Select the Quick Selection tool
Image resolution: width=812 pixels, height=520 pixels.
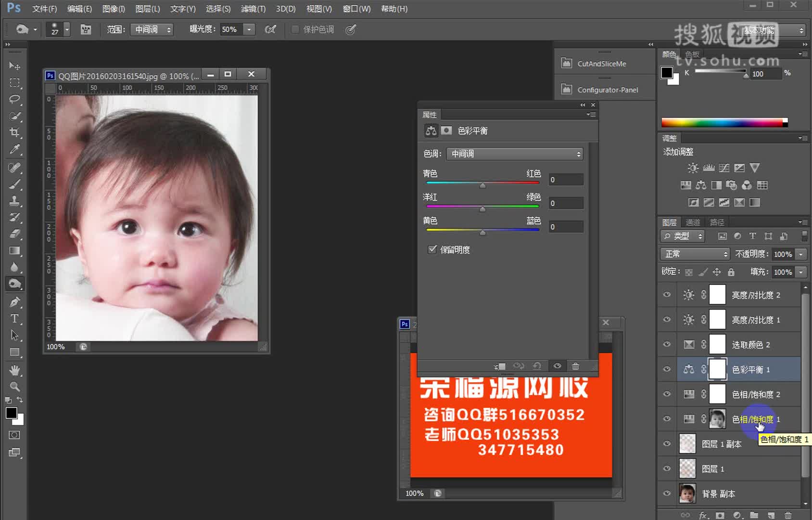click(14, 116)
